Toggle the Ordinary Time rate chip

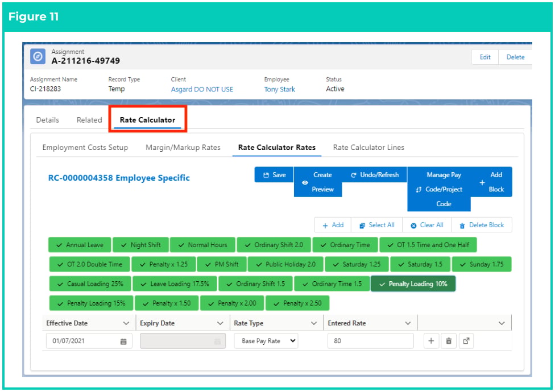345,245
